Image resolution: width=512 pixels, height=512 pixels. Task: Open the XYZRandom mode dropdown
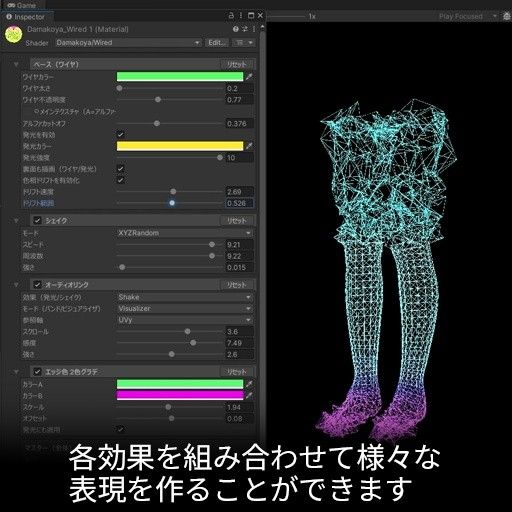tap(185, 233)
